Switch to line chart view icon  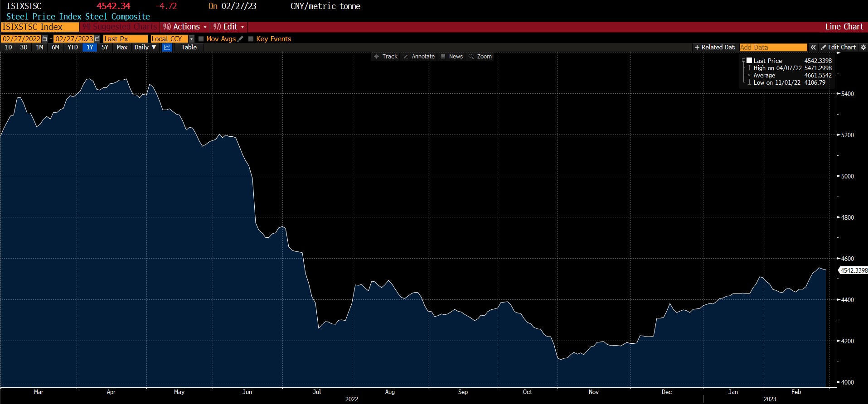click(167, 47)
